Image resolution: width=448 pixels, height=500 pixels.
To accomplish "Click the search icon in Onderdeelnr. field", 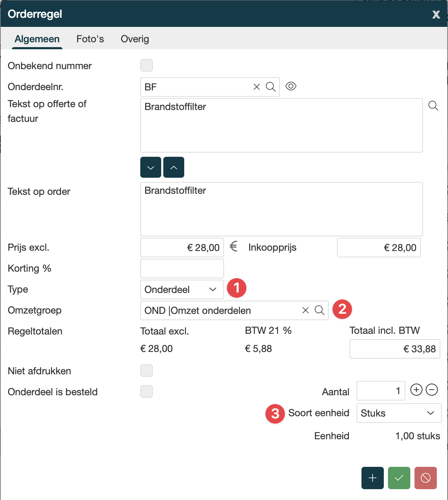I will (x=271, y=87).
